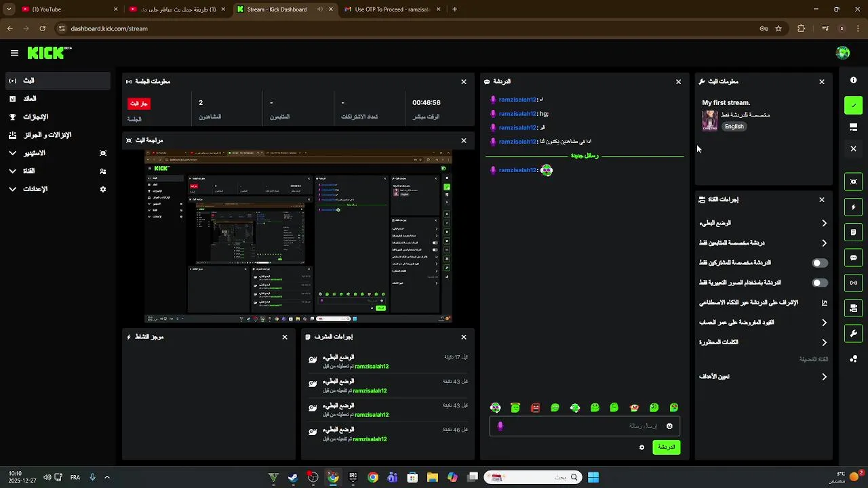Close the stream info panel
The width and height of the screenshot is (868, 488).
click(822, 82)
